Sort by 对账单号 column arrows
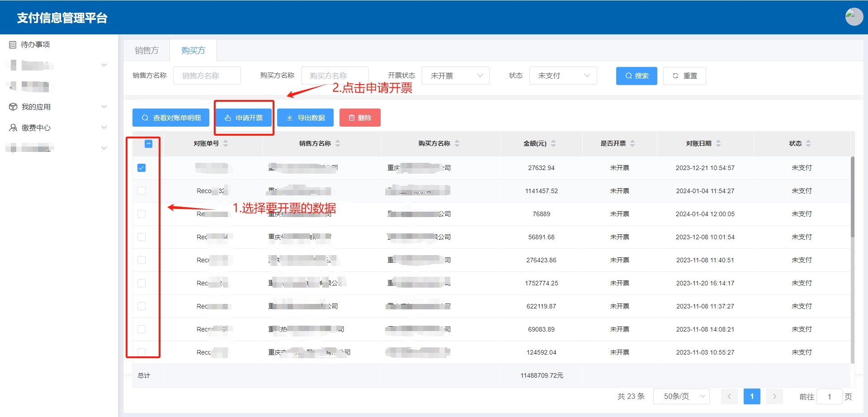Screen dimensions: 868x417 [x=226, y=144]
